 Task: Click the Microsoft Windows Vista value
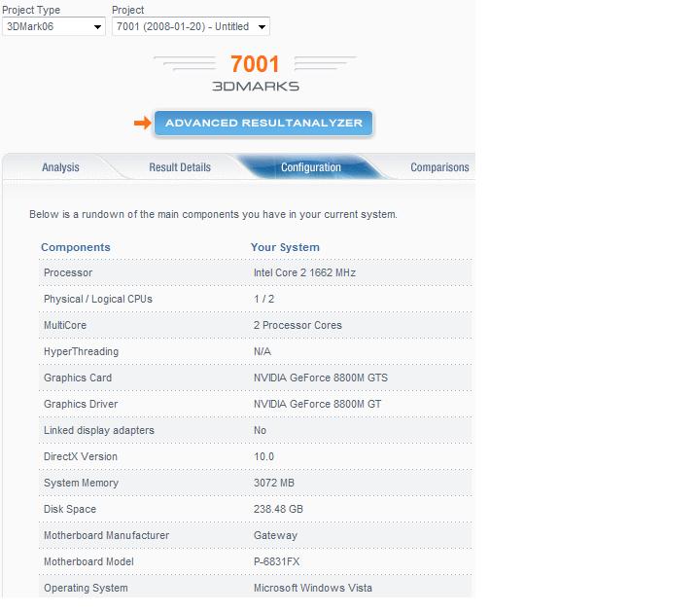[x=313, y=589]
